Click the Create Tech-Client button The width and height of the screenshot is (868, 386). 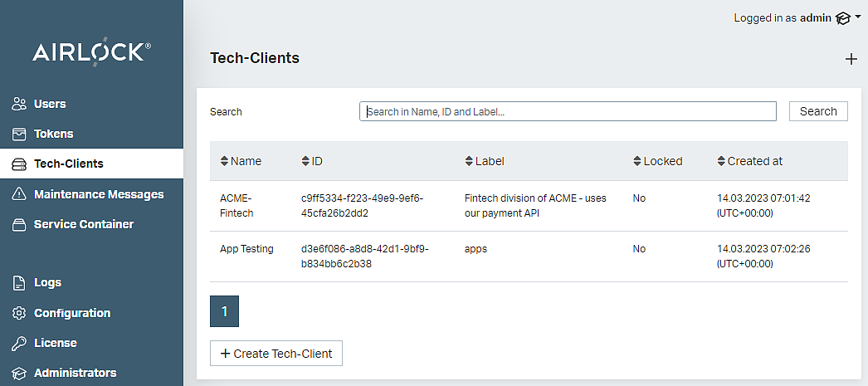click(276, 354)
